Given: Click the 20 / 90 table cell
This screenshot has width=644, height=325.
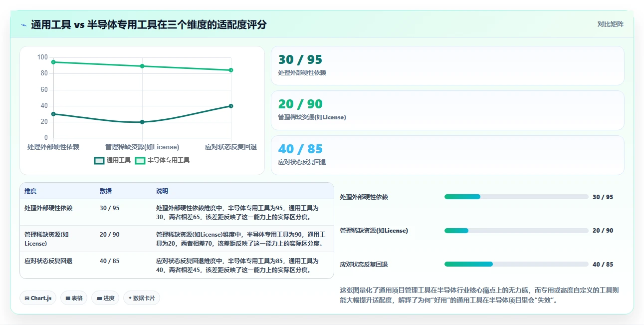Looking at the screenshot, I should tap(110, 235).
